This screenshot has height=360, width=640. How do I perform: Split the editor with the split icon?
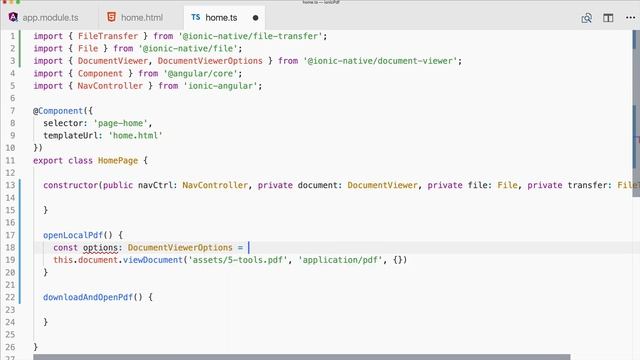608,18
